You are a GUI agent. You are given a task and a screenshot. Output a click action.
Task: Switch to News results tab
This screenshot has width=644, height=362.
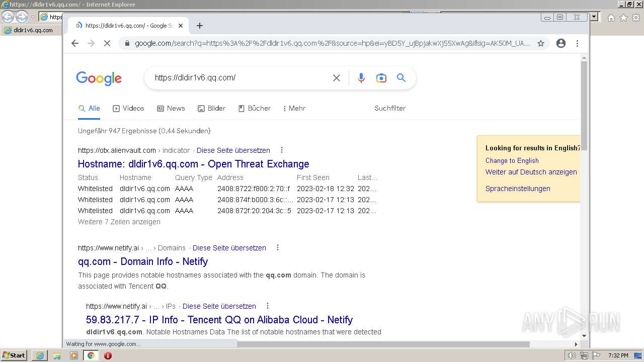click(x=171, y=108)
